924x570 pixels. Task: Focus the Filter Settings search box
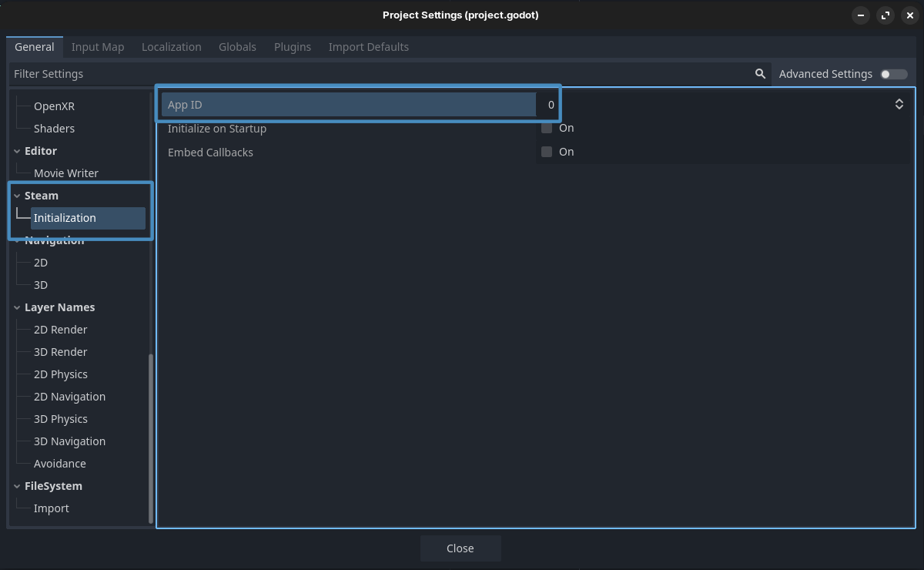coord(377,74)
